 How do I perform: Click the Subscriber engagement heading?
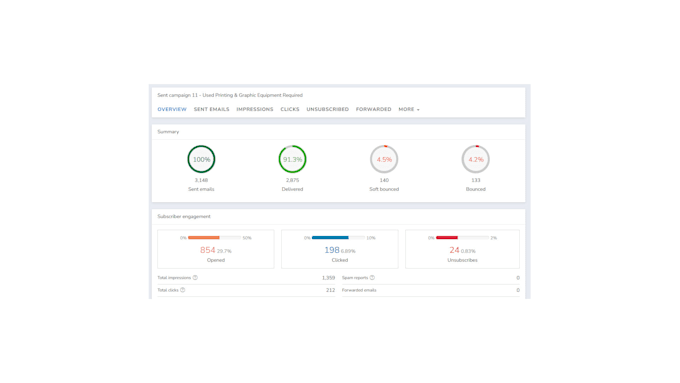pos(184,216)
